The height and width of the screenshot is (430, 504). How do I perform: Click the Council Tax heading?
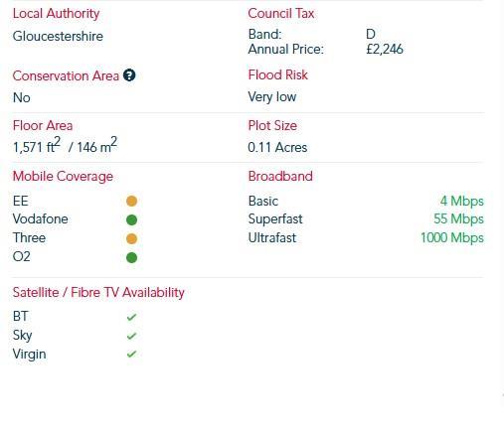coord(281,14)
